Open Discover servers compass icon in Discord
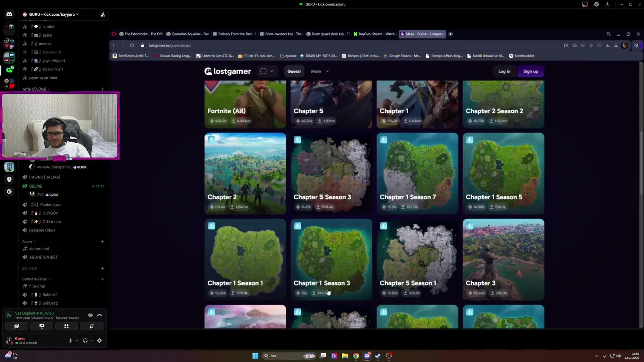This screenshot has width=644, height=362. (x=9, y=191)
